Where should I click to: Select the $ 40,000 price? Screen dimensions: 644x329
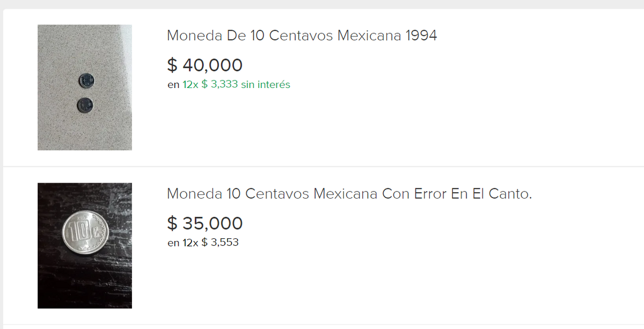(x=205, y=65)
